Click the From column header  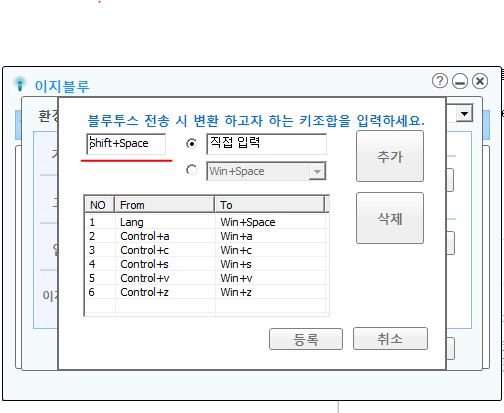click(165, 204)
